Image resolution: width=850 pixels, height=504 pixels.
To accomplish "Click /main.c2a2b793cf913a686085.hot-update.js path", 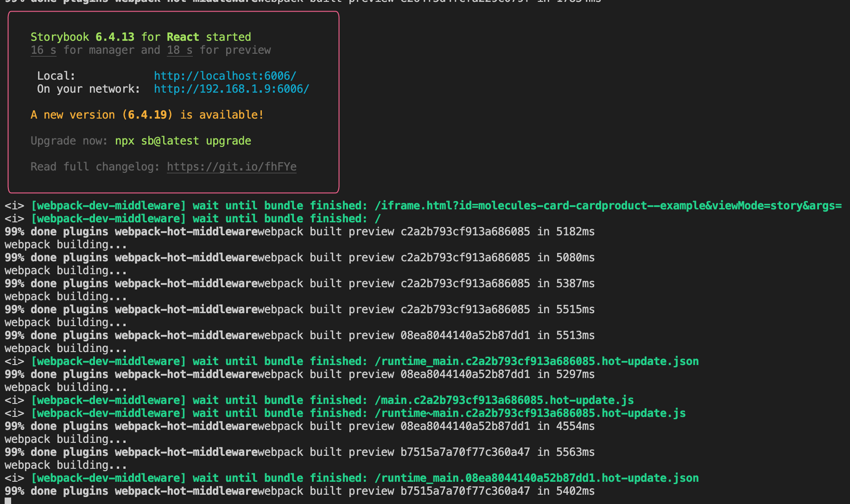I will 504,400.
